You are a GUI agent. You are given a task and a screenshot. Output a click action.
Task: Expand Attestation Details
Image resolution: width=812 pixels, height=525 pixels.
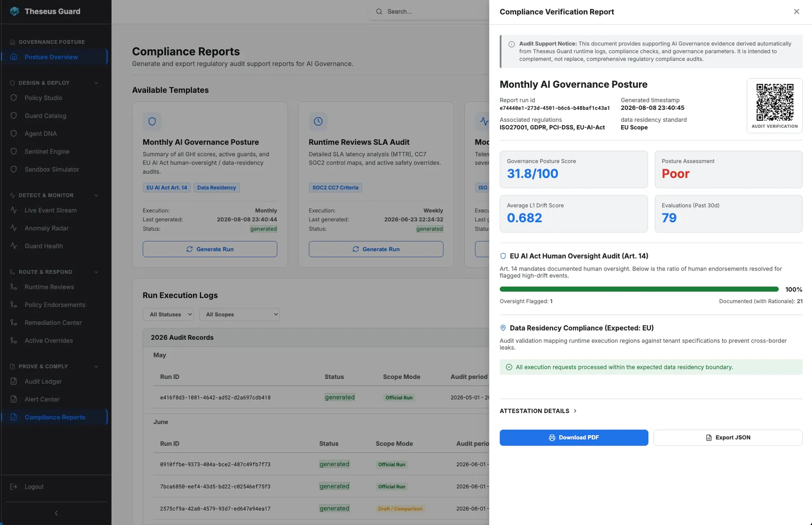click(538, 411)
